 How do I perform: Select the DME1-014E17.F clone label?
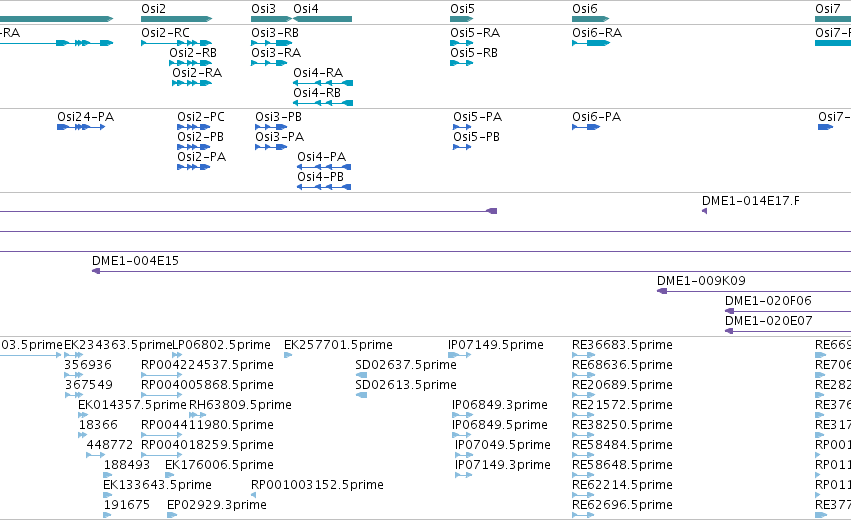751,201
